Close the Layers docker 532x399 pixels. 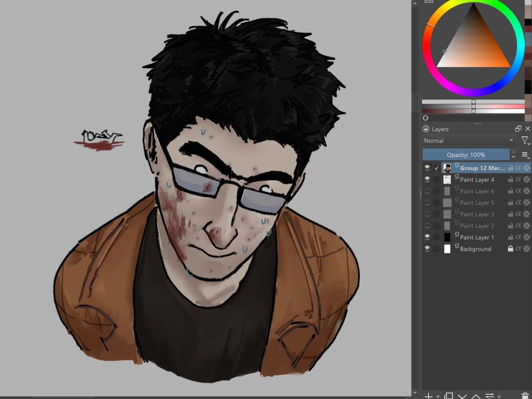[x=527, y=129]
